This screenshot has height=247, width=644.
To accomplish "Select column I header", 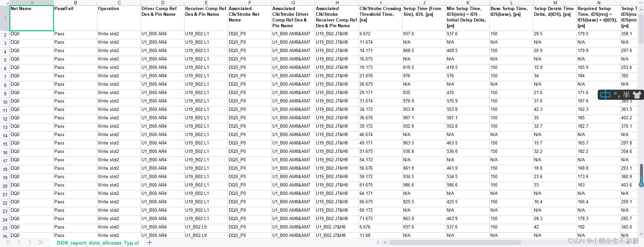I will (x=381, y=2).
